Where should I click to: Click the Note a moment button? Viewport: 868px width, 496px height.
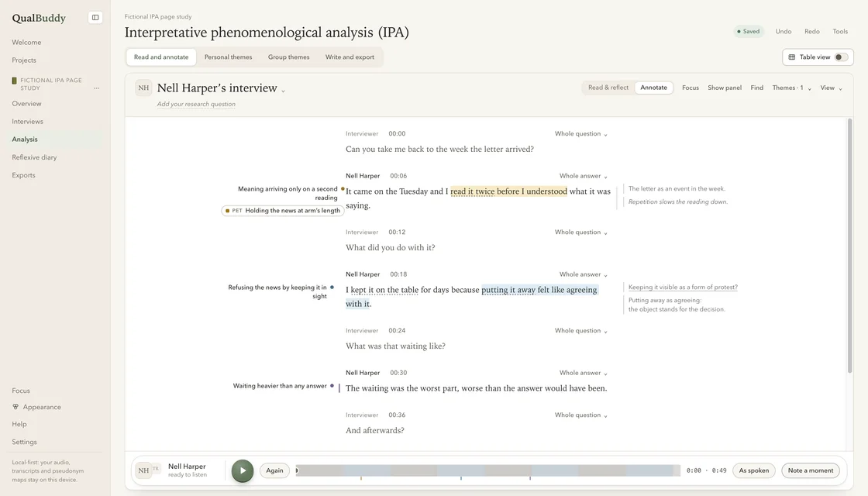tap(811, 470)
